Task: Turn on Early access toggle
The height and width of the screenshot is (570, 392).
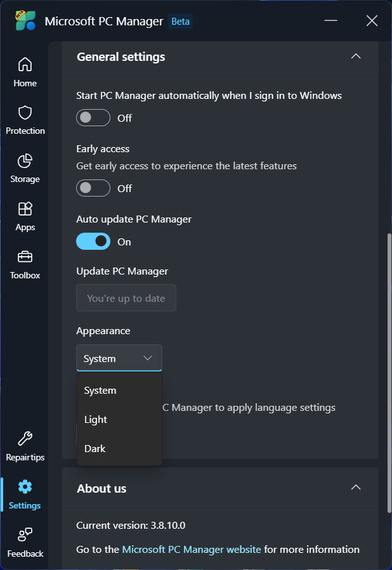Action: click(x=93, y=188)
